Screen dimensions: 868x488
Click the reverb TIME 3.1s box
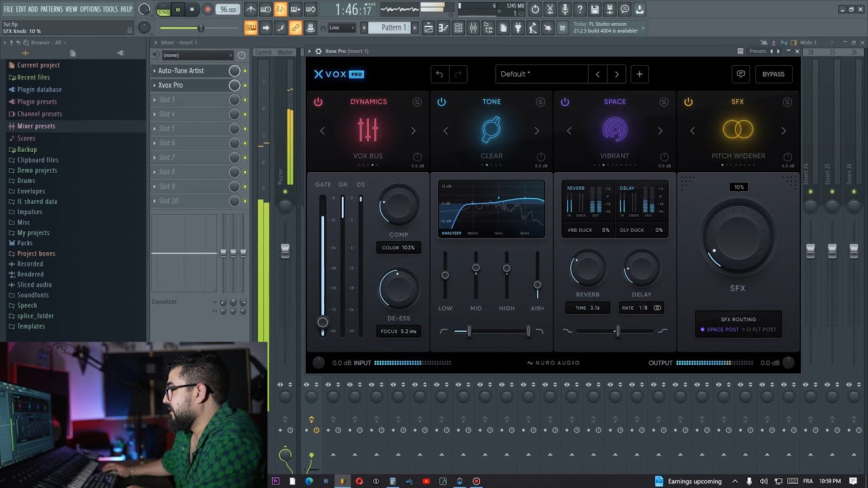click(587, 308)
